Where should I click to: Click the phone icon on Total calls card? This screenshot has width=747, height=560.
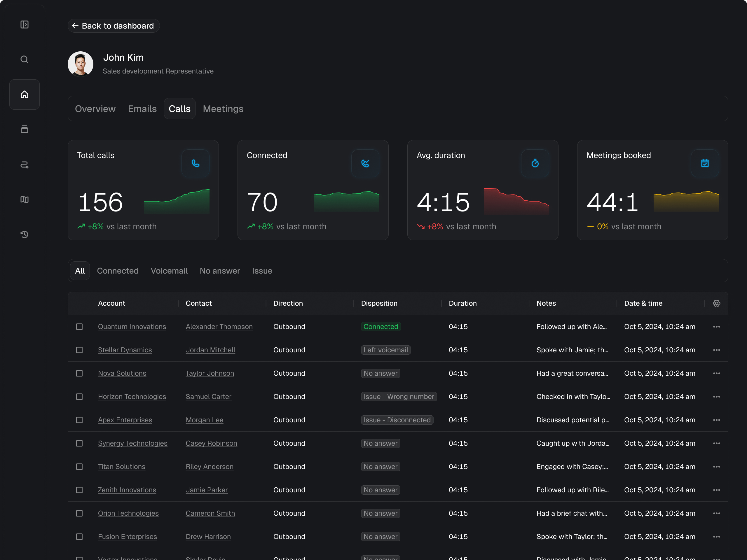[x=196, y=163]
